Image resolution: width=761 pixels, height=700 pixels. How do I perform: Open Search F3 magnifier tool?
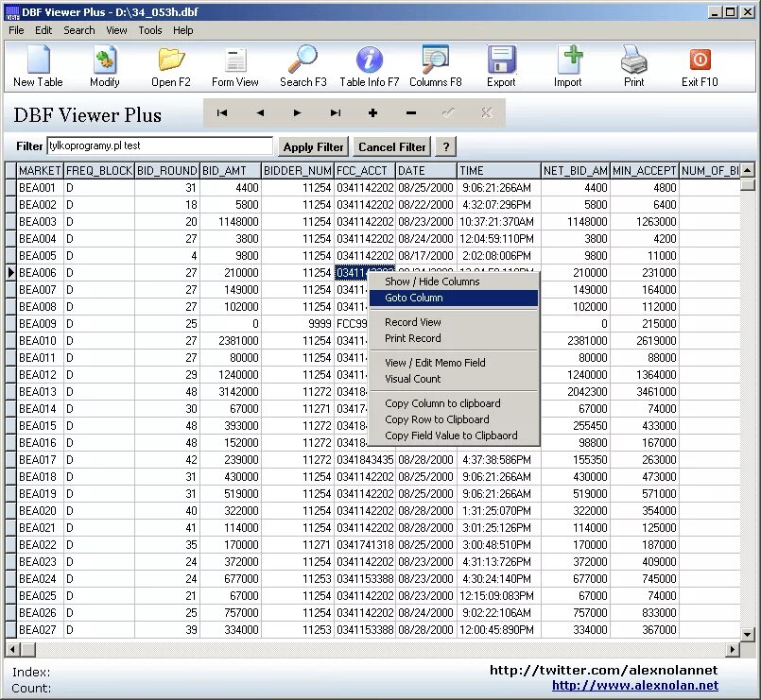click(x=303, y=66)
